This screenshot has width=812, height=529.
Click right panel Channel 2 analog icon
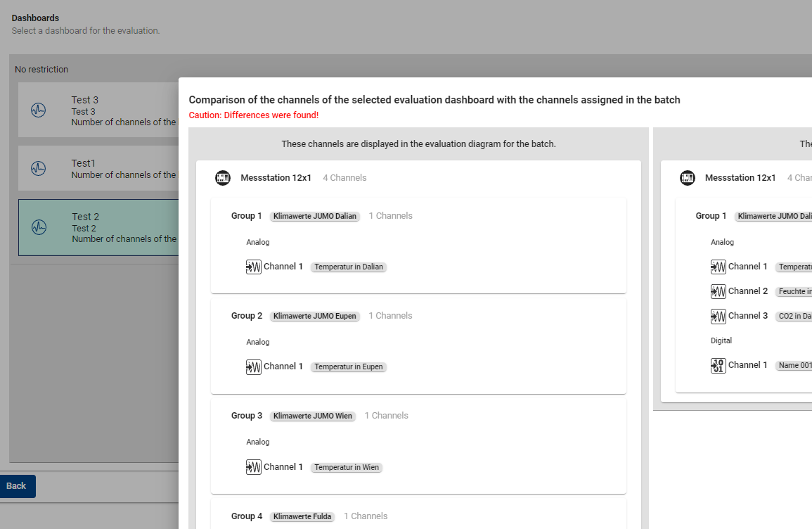[x=718, y=291]
